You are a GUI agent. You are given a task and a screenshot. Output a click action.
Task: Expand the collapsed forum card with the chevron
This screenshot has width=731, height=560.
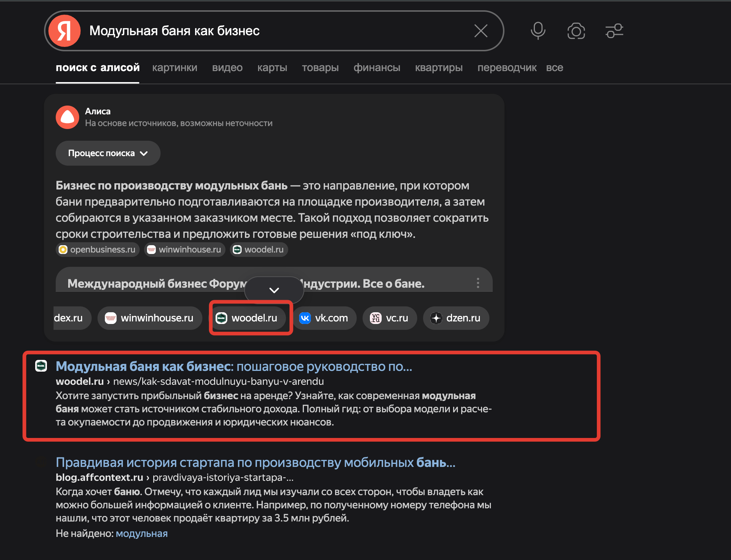coord(273,290)
